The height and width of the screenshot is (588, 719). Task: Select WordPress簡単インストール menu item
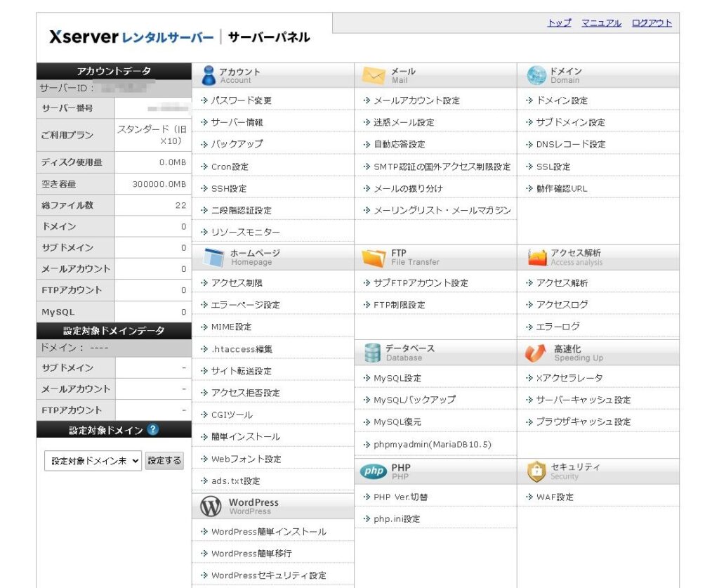pyautogui.click(x=268, y=532)
